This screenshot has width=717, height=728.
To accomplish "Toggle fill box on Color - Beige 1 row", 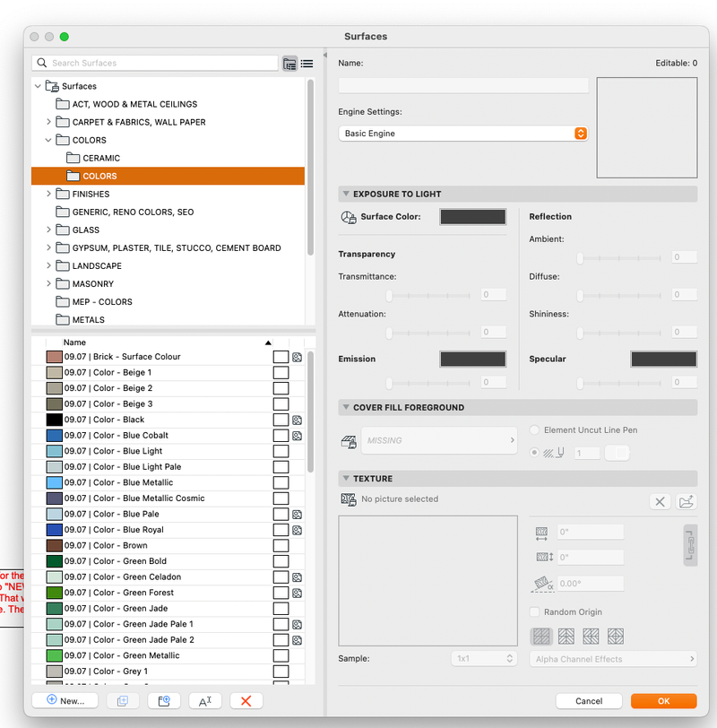I will [x=281, y=372].
